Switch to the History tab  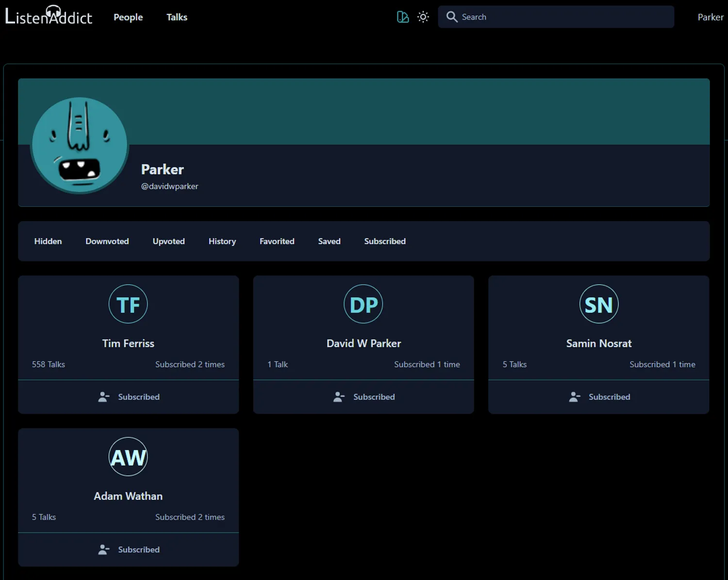[x=222, y=241]
